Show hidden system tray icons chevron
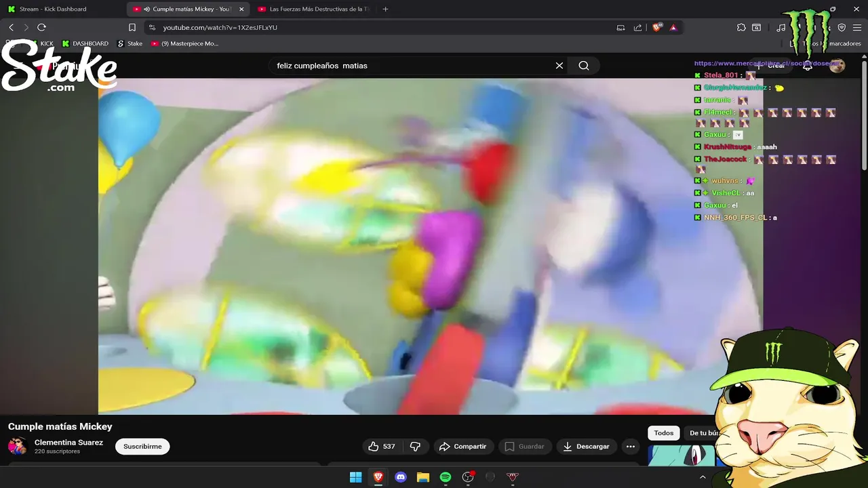The width and height of the screenshot is (868, 488). 703,477
